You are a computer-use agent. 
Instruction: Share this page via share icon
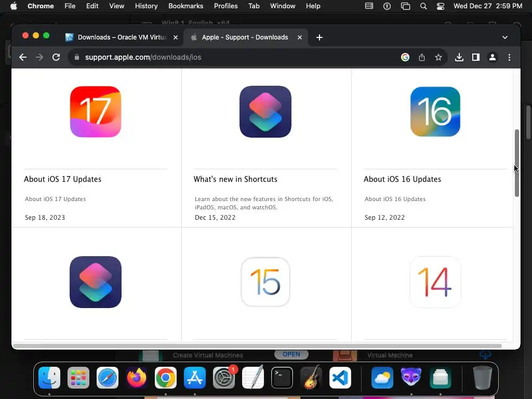coord(422,57)
